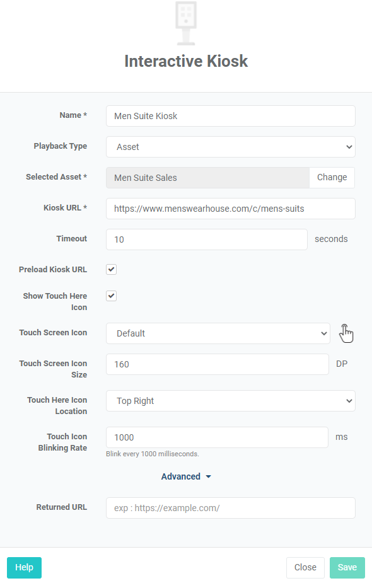Viewport: 372px width, 588px height.
Task: Uncheck the Show Touch Here Icon checkbox
Action: (x=112, y=296)
